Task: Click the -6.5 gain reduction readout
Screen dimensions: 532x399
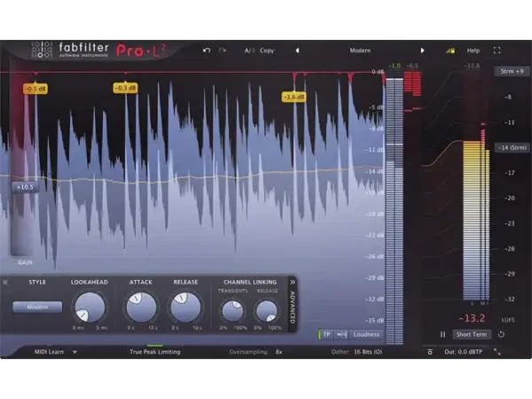Action: [412, 66]
